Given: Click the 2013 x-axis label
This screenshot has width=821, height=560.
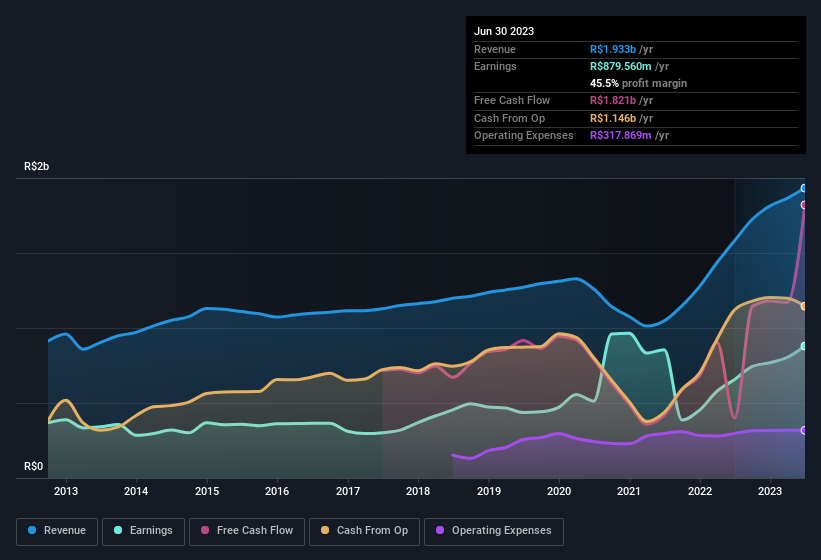Looking at the screenshot, I should pyautogui.click(x=66, y=491).
